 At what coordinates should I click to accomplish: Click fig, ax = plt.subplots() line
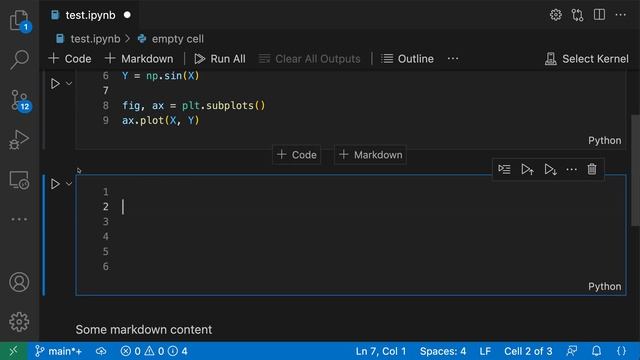(193, 105)
